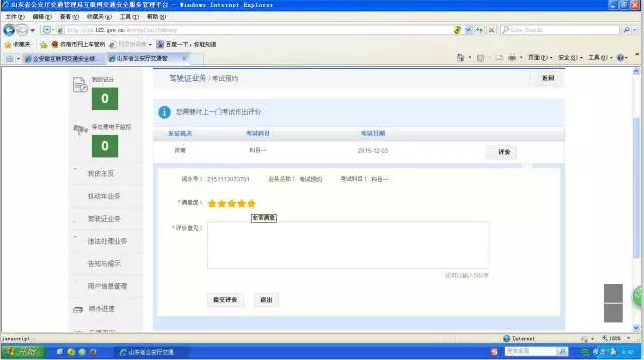644x360 pixels.
Task: Expand the zoom level 100% dropdown
Action: click(x=628, y=339)
